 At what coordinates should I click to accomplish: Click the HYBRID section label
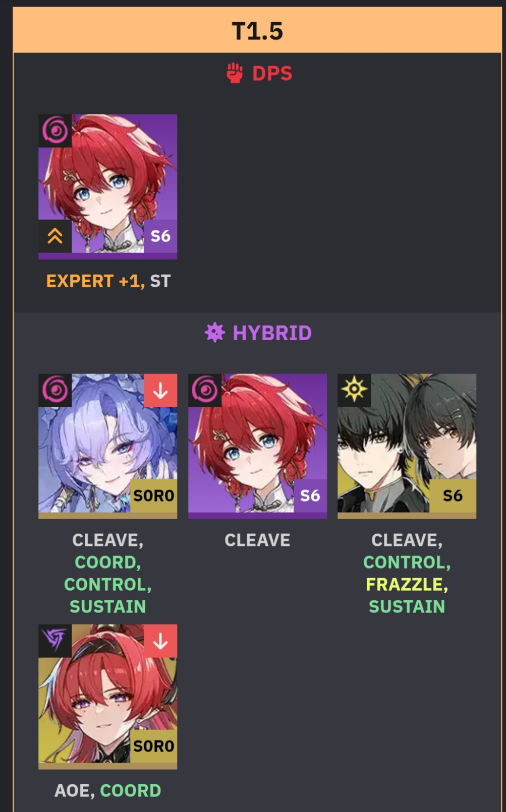272,333
